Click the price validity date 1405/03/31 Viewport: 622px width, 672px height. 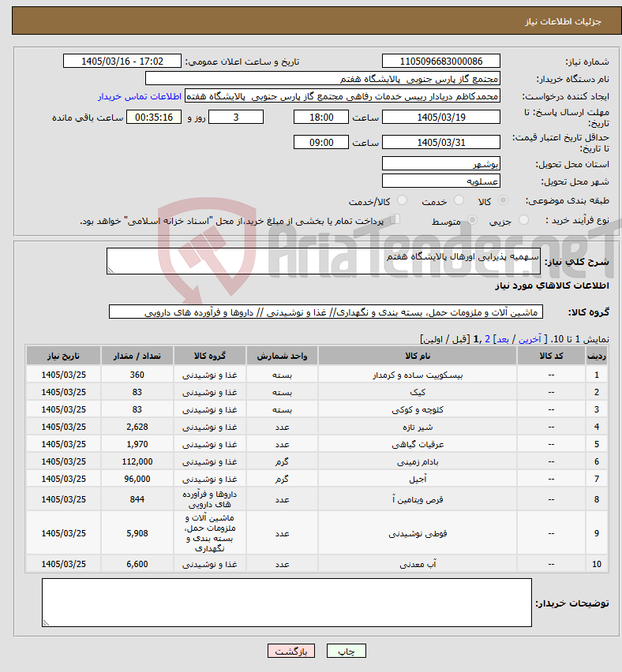(441, 142)
